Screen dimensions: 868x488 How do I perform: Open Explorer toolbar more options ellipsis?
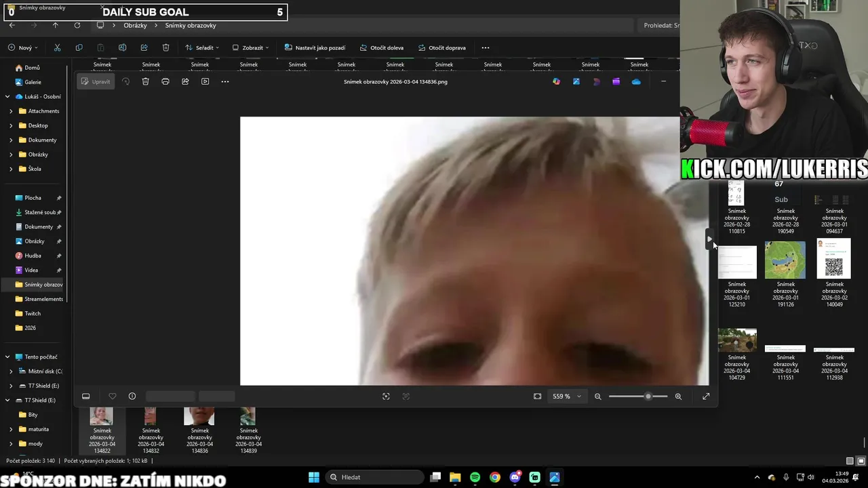click(485, 48)
